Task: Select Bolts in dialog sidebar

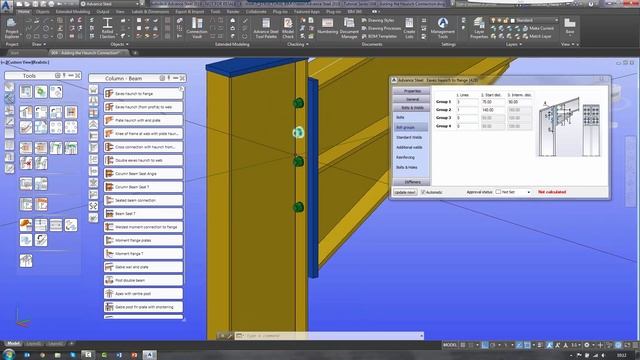Action: [400, 118]
